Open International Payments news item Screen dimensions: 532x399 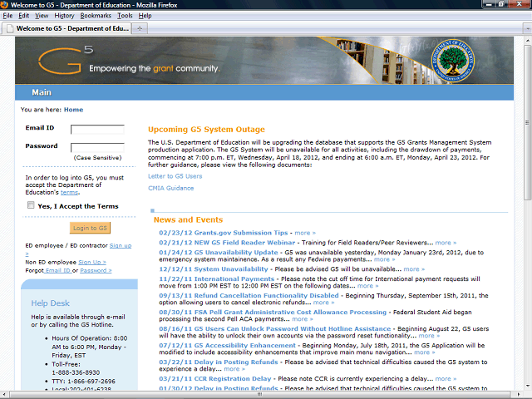click(216, 279)
